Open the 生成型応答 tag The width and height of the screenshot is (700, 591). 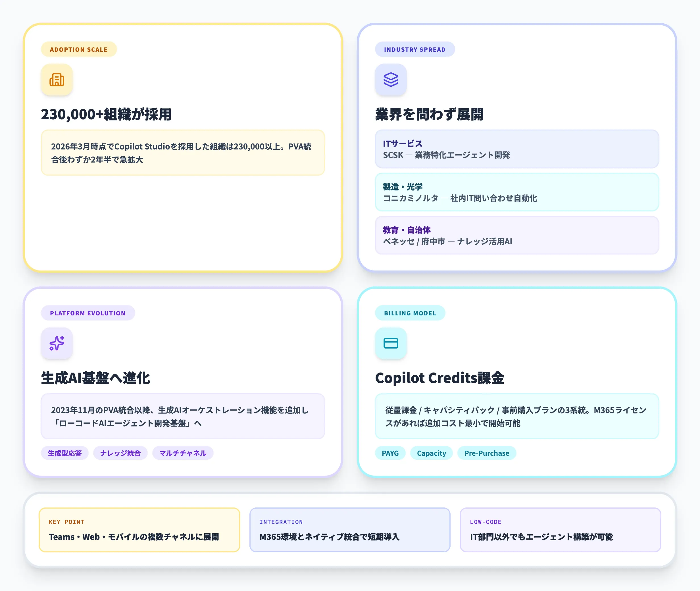click(x=65, y=453)
